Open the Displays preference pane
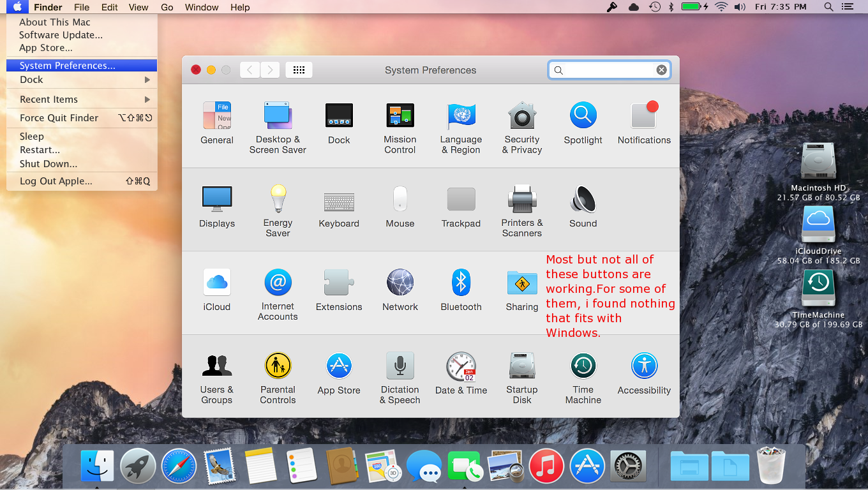 point(217,207)
